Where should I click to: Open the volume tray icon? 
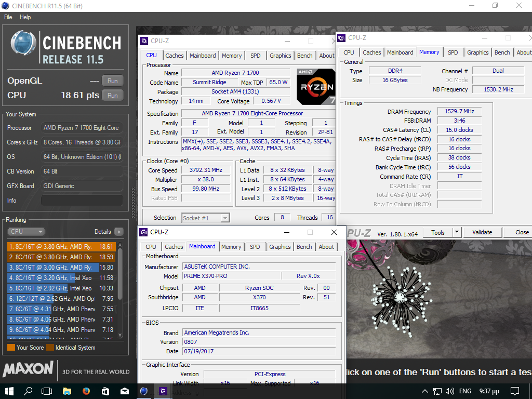[x=450, y=391]
